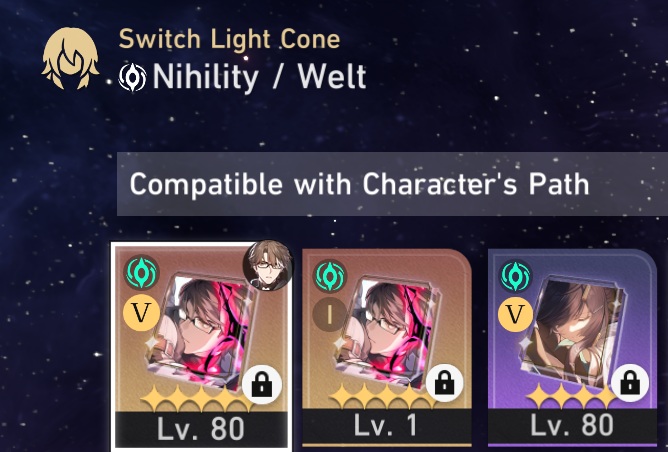
Task: Click Nihility icon on the purple card
Action: tap(515, 276)
